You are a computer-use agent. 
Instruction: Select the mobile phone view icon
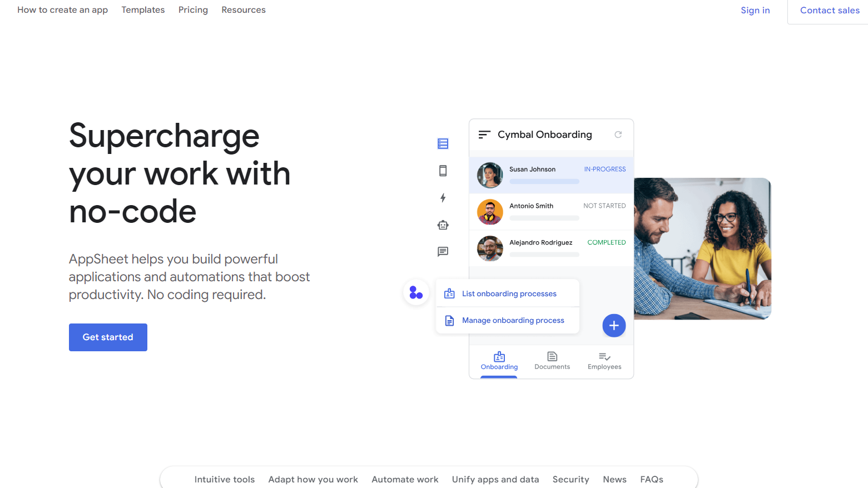[443, 171]
